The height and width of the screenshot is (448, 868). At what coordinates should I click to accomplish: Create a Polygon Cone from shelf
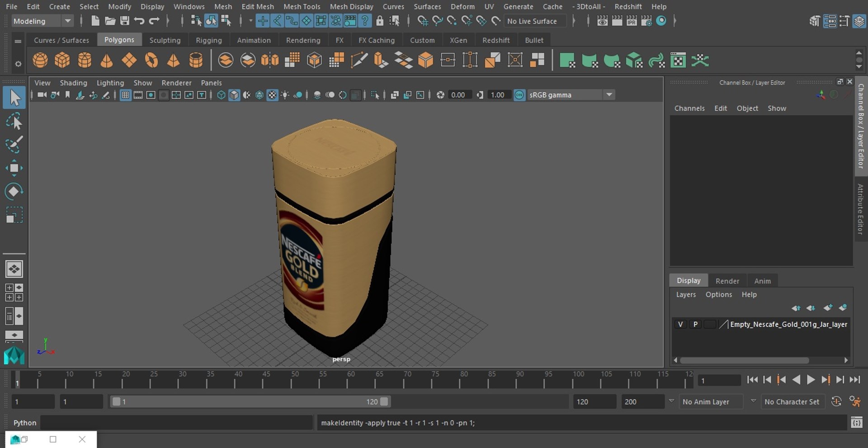tap(107, 60)
